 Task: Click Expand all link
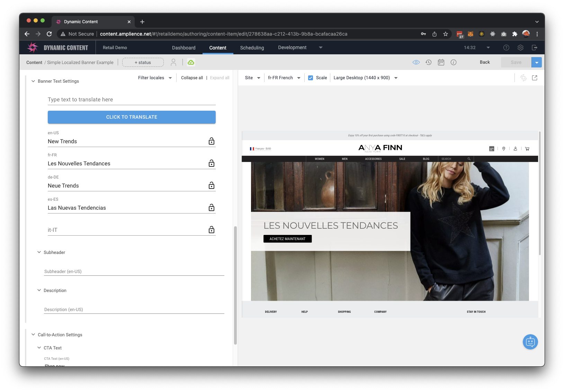pyautogui.click(x=220, y=78)
